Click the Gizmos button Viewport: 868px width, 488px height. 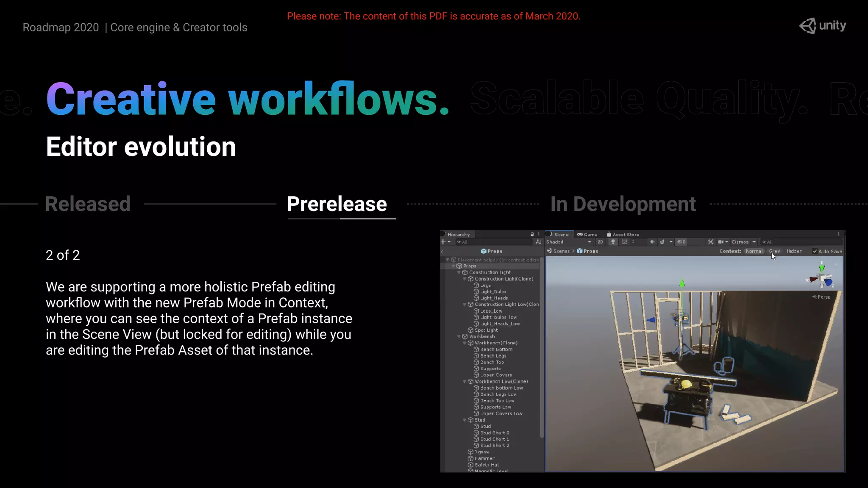(740, 242)
